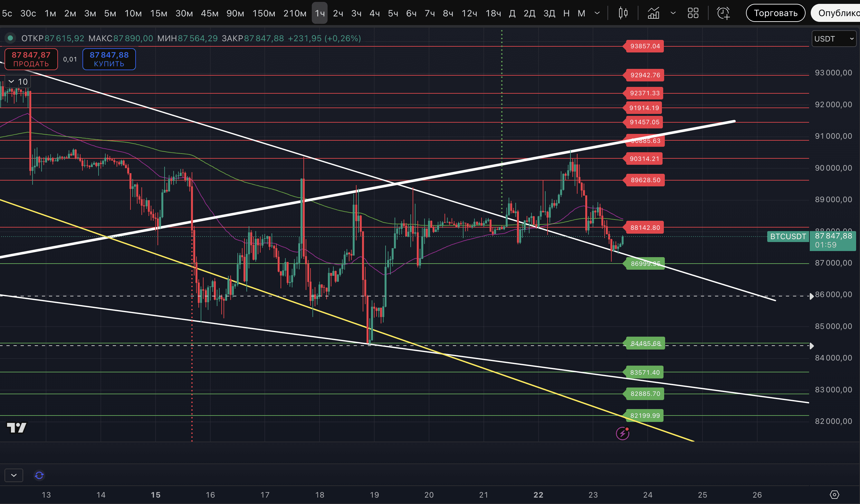Viewport: 860px width, 504px height.
Task: Open the candlestick chart type selector
Action: (623, 13)
